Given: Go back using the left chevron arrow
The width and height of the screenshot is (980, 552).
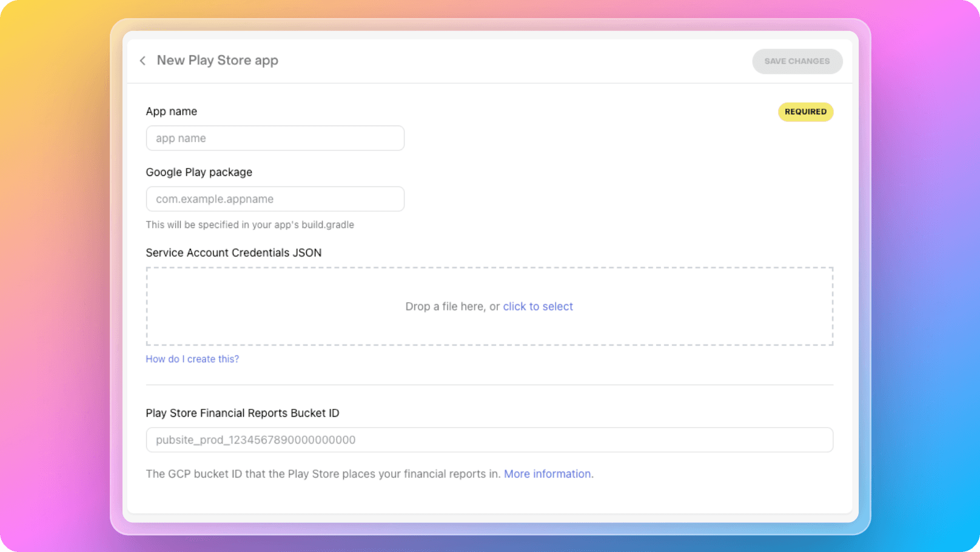Looking at the screenshot, I should click(x=143, y=61).
